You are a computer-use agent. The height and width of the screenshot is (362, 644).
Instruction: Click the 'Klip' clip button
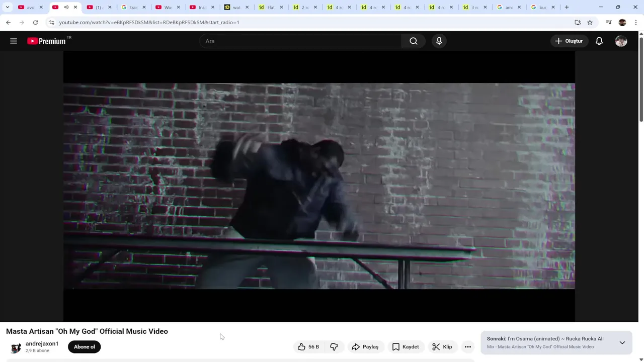[x=442, y=347]
